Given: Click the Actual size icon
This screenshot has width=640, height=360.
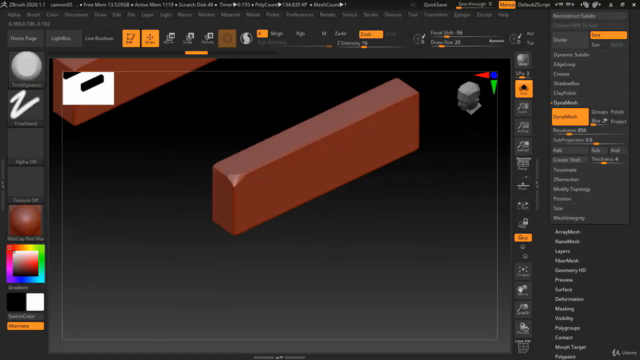Looking at the screenshot, I should point(523,127).
